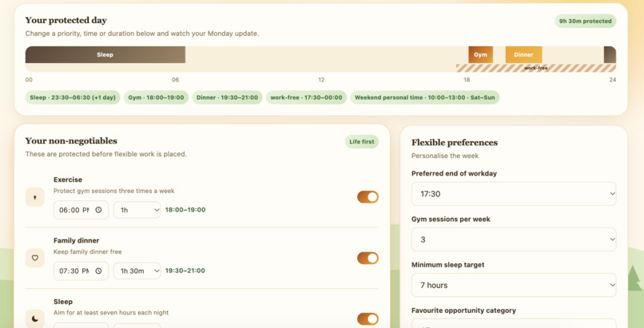Click the 12 hour mark on timeline axis
644x328 pixels.
321,80
